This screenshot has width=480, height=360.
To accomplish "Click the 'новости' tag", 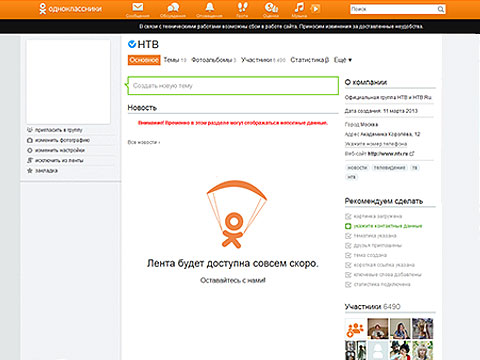I will [357, 167].
